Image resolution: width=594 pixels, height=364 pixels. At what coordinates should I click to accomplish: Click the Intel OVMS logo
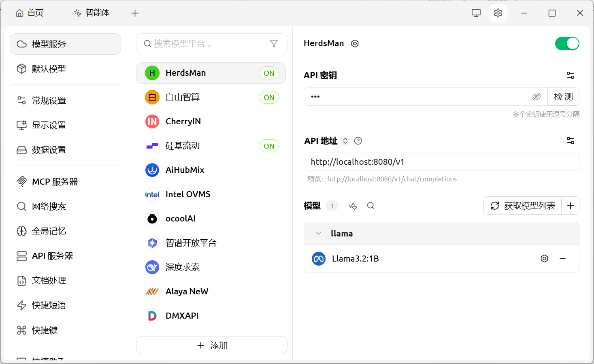coord(152,194)
